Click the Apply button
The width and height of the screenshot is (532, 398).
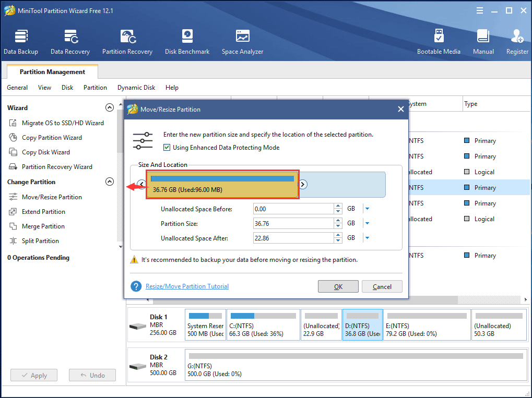[x=34, y=375]
